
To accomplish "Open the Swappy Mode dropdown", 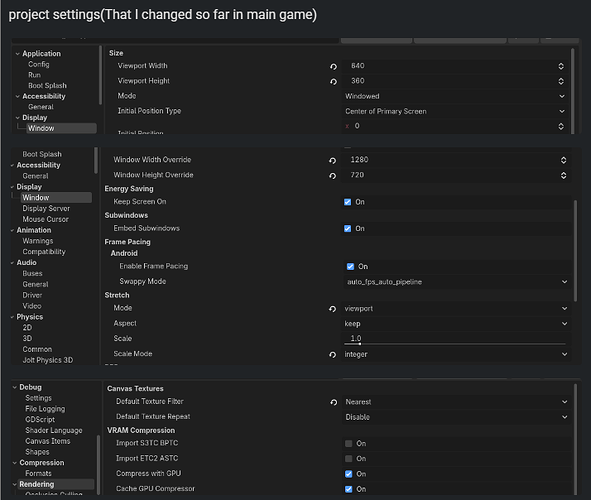I will (456, 282).
